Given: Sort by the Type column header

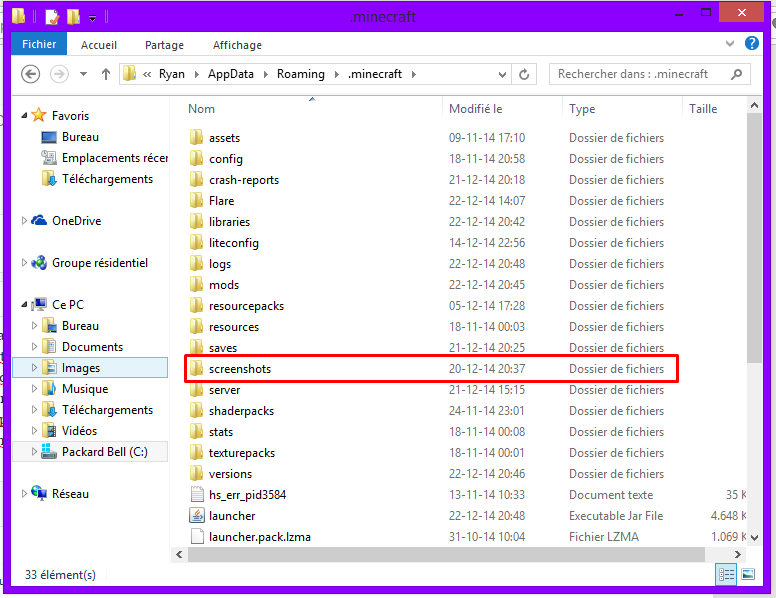Looking at the screenshot, I should pyautogui.click(x=582, y=109).
